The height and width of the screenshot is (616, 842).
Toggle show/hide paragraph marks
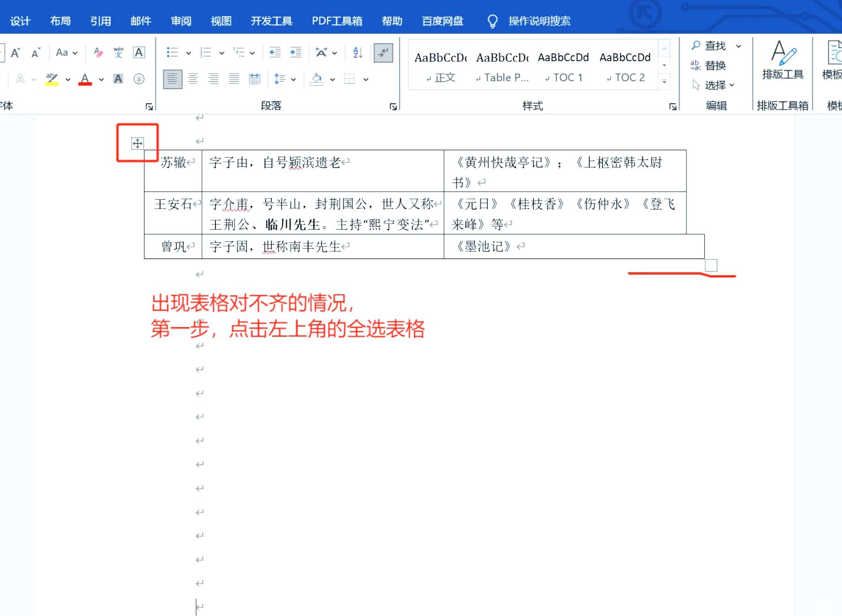pyautogui.click(x=384, y=52)
